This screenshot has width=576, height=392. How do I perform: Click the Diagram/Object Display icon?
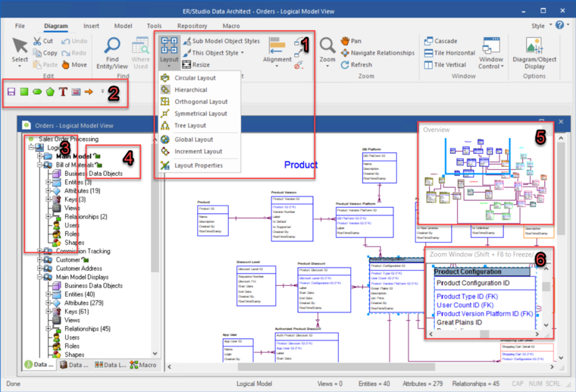(x=534, y=47)
